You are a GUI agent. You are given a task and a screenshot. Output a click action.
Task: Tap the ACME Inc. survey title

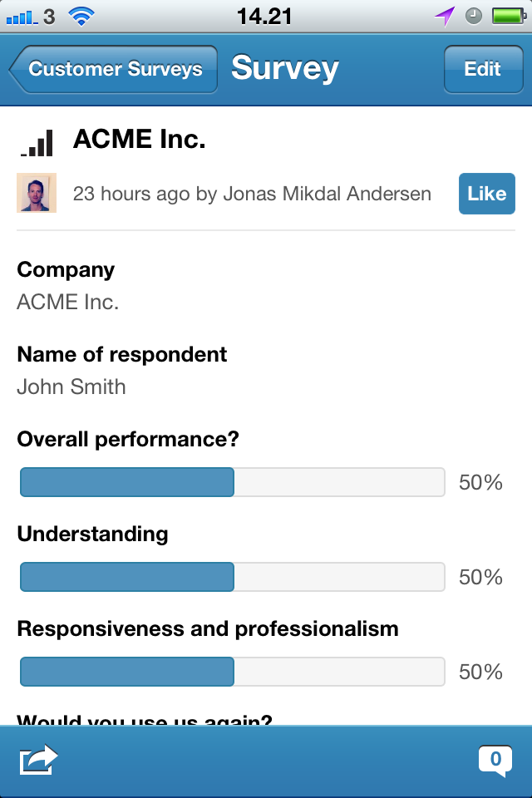(x=139, y=140)
